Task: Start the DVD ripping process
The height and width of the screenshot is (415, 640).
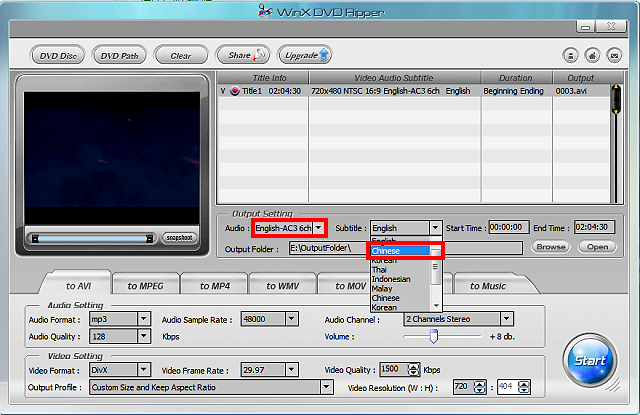Action: click(x=590, y=361)
